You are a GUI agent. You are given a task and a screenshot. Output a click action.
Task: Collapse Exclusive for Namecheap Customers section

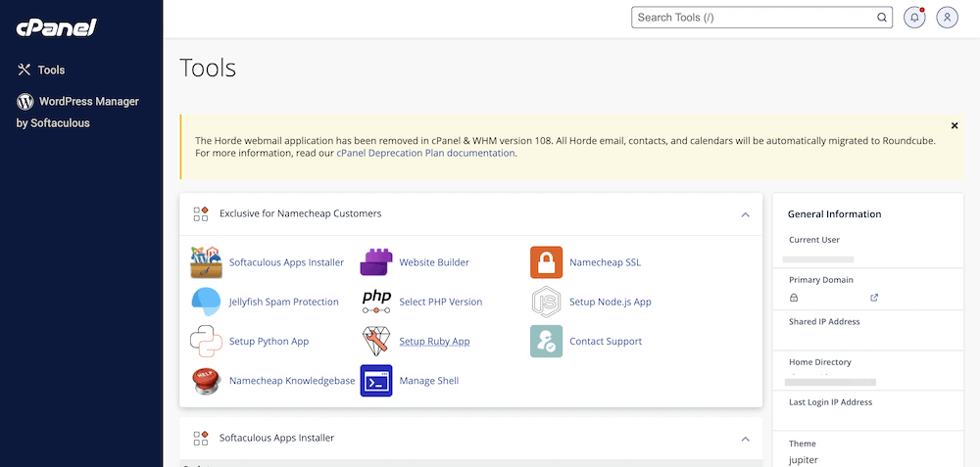pyautogui.click(x=745, y=214)
